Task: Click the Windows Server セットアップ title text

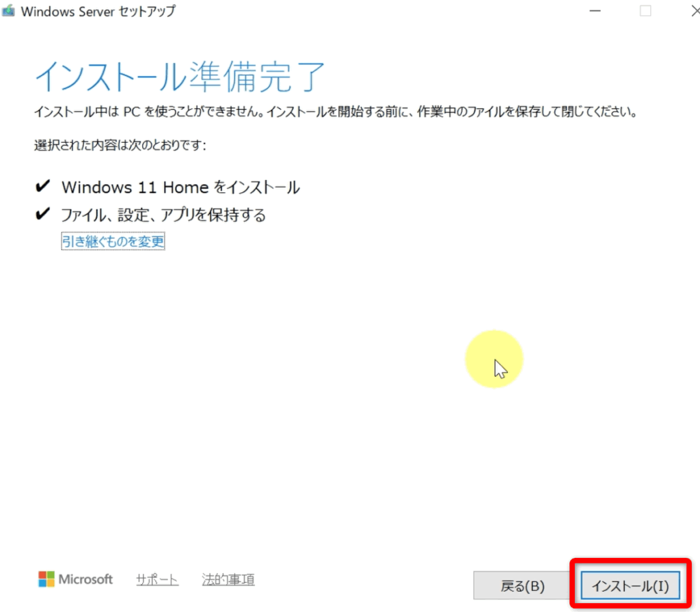Action: (98, 11)
